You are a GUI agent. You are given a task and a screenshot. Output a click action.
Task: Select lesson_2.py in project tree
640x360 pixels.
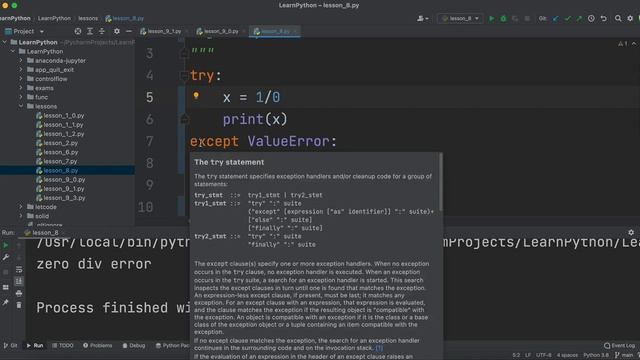[60, 143]
